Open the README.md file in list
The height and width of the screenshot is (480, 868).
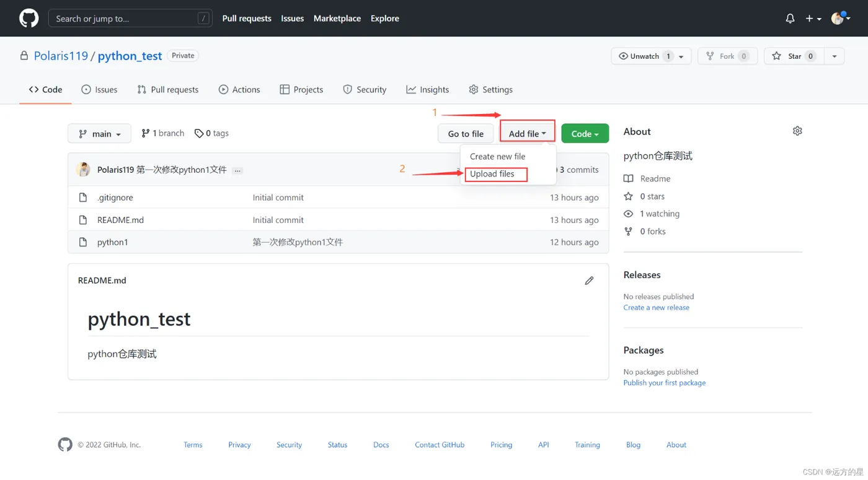[x=120, y=220]
